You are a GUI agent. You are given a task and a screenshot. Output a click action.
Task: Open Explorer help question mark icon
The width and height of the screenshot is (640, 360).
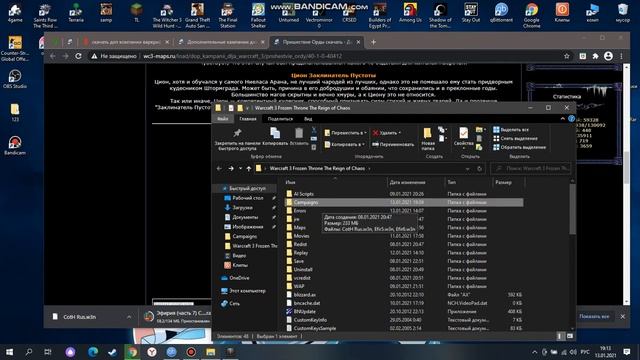tap(571, 119)
